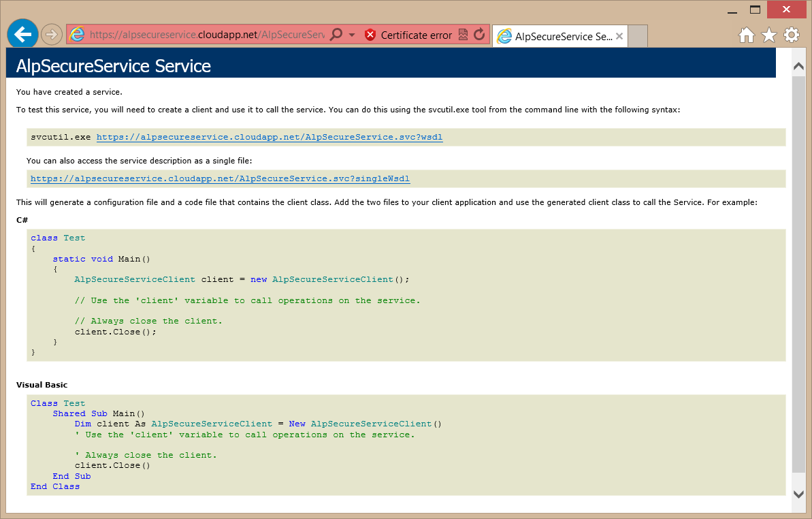Screen dimensions: 812x519
Task: Click the greyed Forward navigation arrow
Action: pos(52,34)
